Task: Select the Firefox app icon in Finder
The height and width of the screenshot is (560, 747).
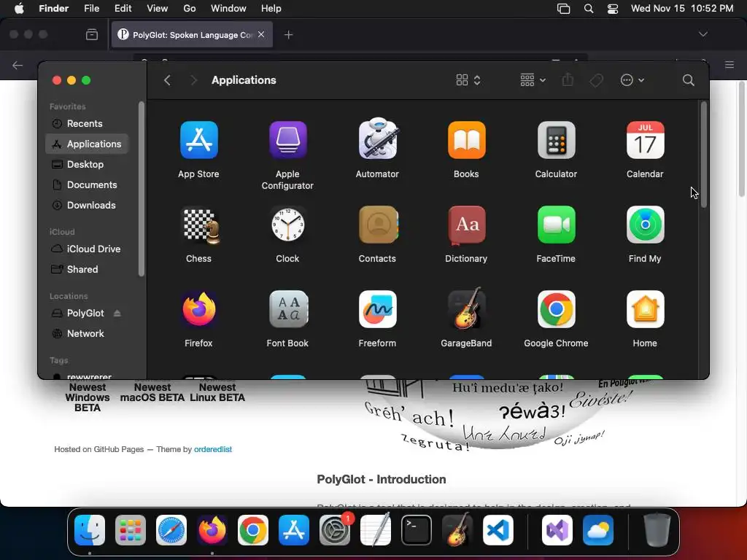Action: [198, 309]
